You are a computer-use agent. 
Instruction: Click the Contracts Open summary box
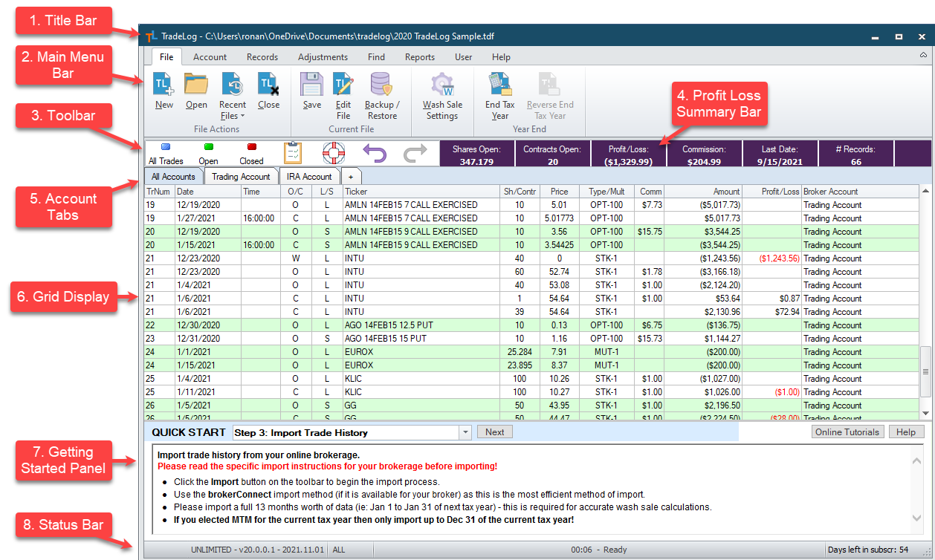click(x=551, y=154)
